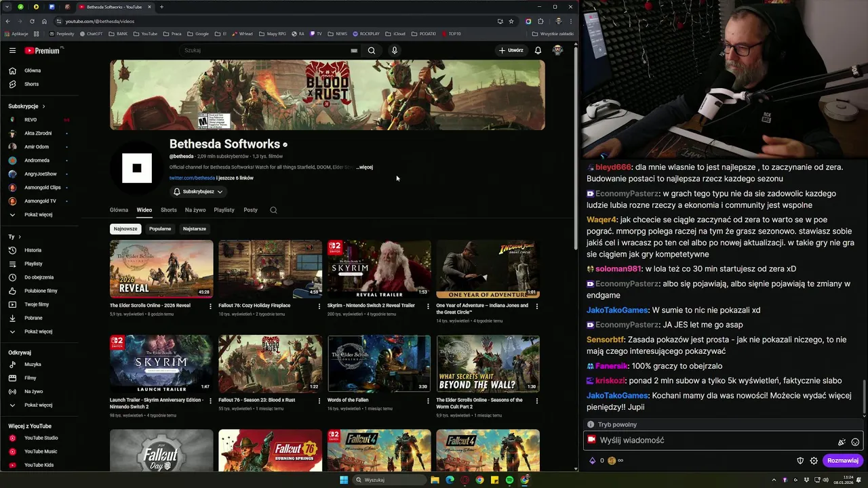868x488 pixels.
Task: Click the YouTube Premium logo
Action: click(x=42, y=50)
